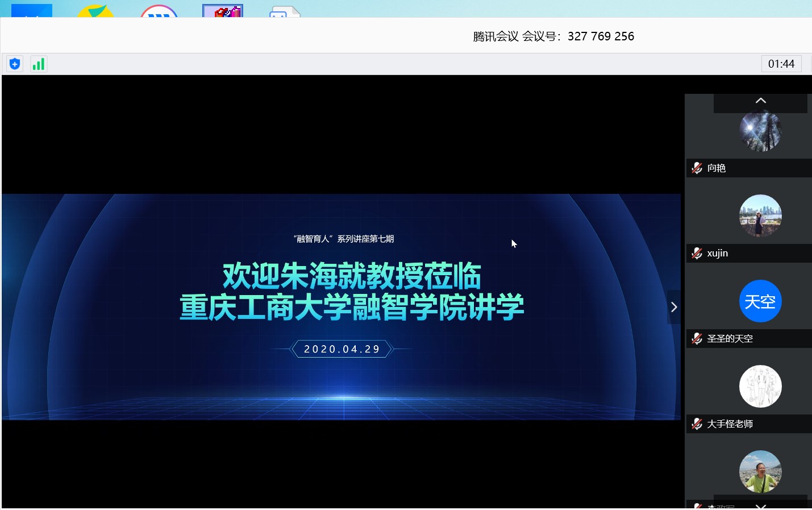Select 大手怪老师's sketch avatar
The image size is (812, 510).
[760, 387]
